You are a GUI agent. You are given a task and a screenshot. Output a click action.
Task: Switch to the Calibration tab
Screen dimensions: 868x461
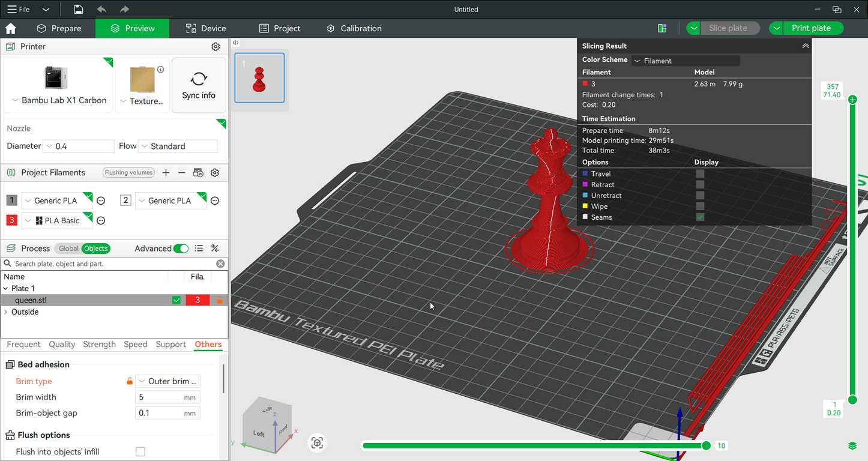tap(354, 28)
